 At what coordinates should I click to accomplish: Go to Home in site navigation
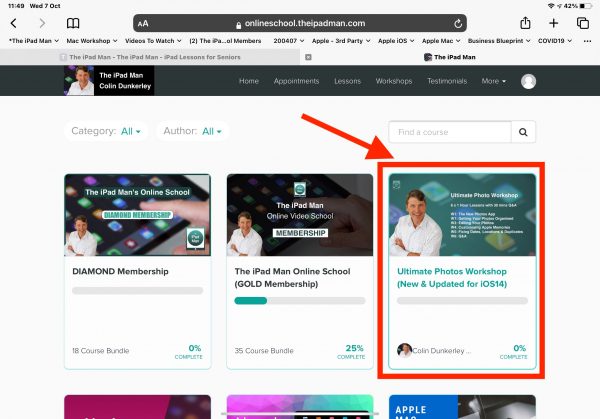tap(249, 81)
